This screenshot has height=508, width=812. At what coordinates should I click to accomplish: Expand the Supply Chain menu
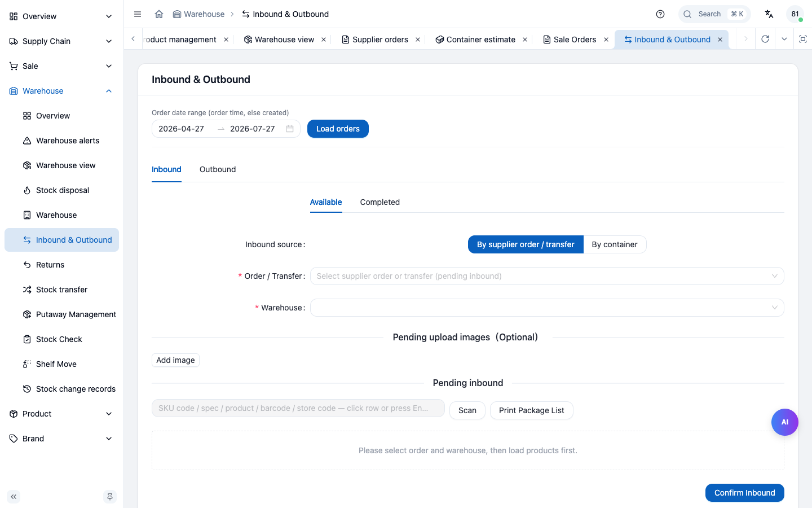61,41
